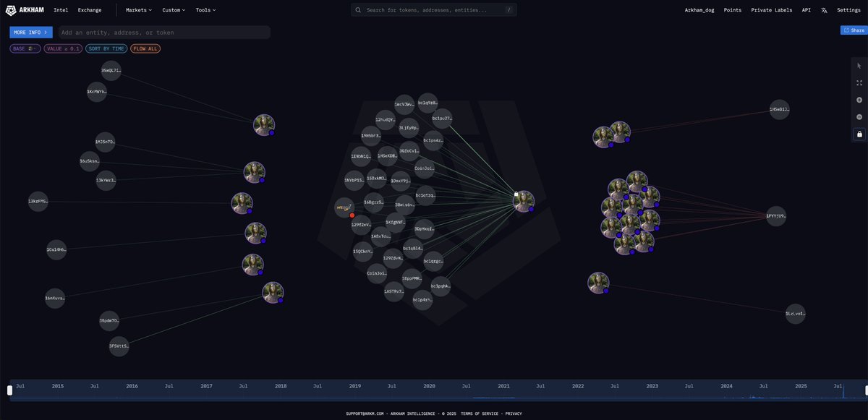Click avatar node linked to 13kzFMS
The image size is (868, 420).
point(242,203)
